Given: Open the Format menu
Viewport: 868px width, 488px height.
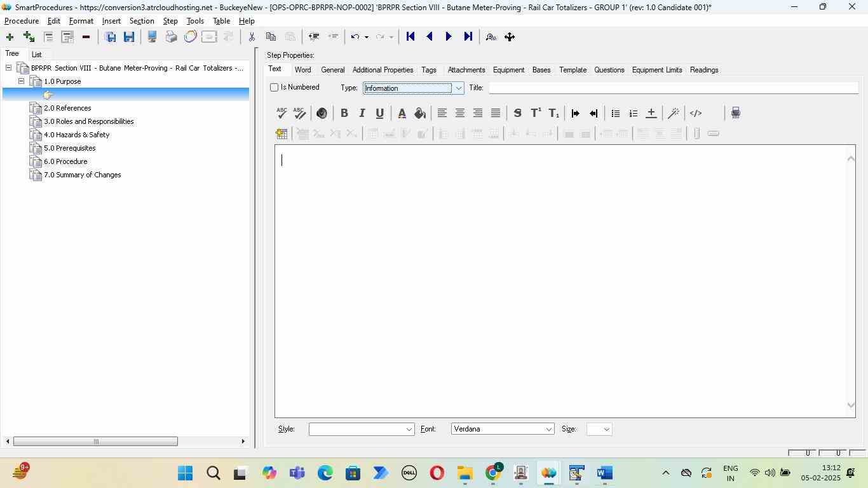Looking at the screenshot, I should point(81,21).
